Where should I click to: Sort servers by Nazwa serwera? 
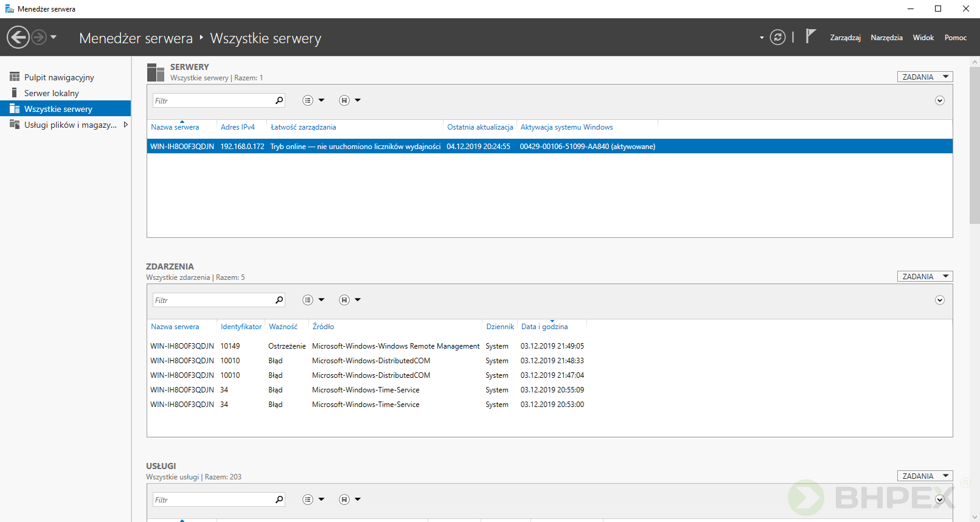point(175,127)
